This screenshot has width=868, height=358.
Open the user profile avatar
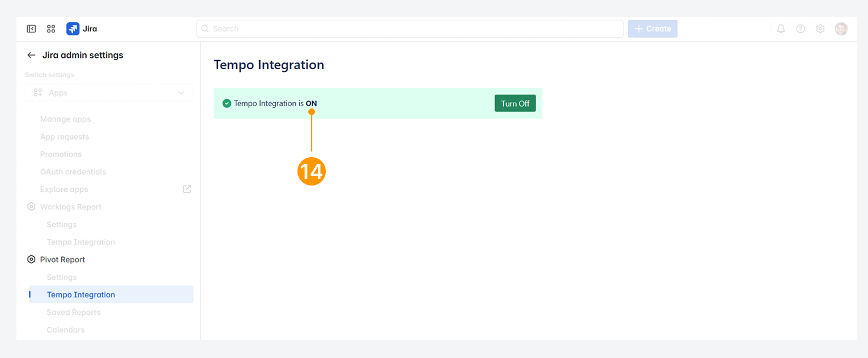(x=841, y=29)
